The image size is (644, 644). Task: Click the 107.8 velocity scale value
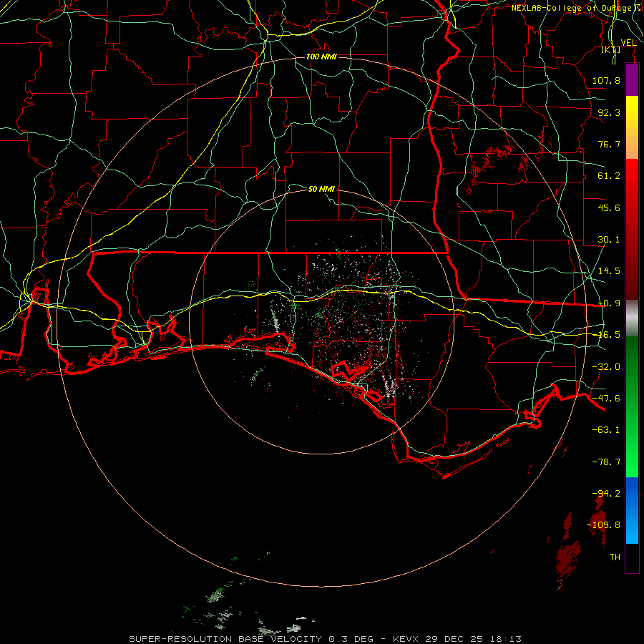[x=606, y=80]
